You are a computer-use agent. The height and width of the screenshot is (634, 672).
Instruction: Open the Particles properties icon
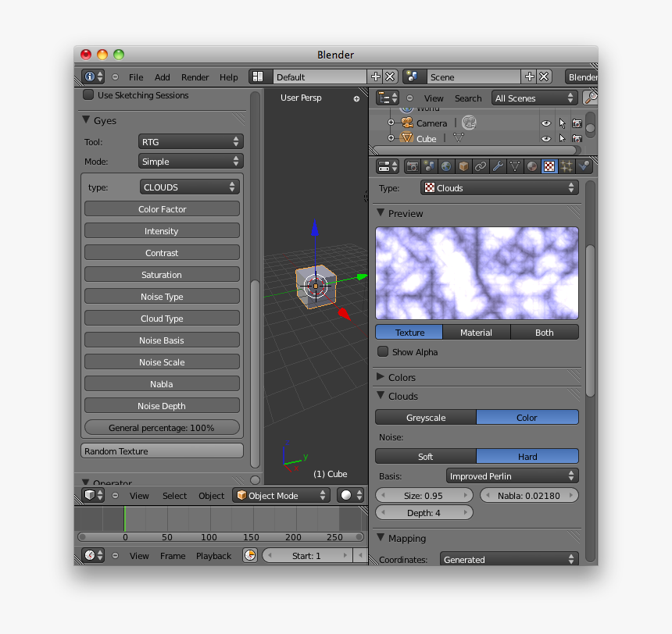point(567,166)
